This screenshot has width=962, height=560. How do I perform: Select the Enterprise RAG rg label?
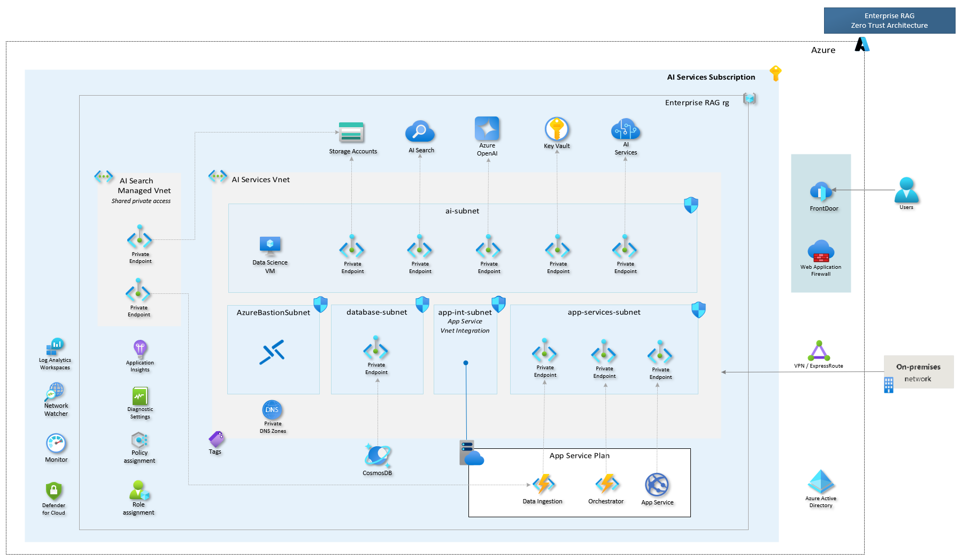[697, 103]
